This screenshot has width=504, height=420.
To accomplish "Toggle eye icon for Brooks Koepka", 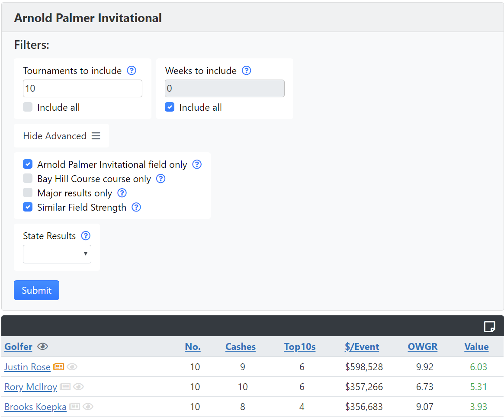I will (x=88, y=407).
